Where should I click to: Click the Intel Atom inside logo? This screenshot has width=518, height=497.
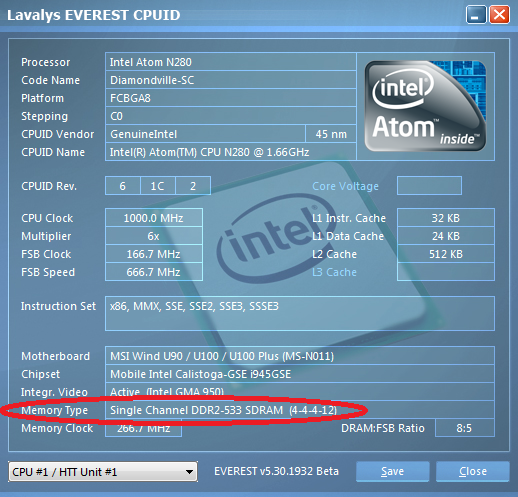[x=425, y=106]
